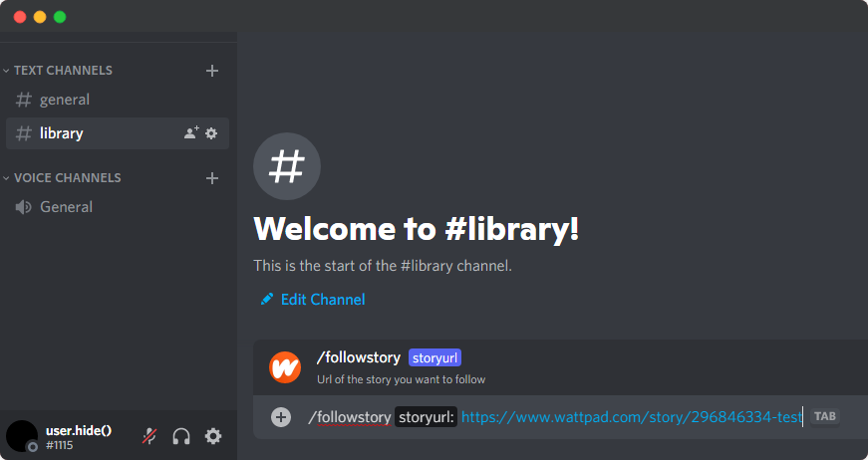
Task: Select the library text channel
Action: click(x=62, y=133)
